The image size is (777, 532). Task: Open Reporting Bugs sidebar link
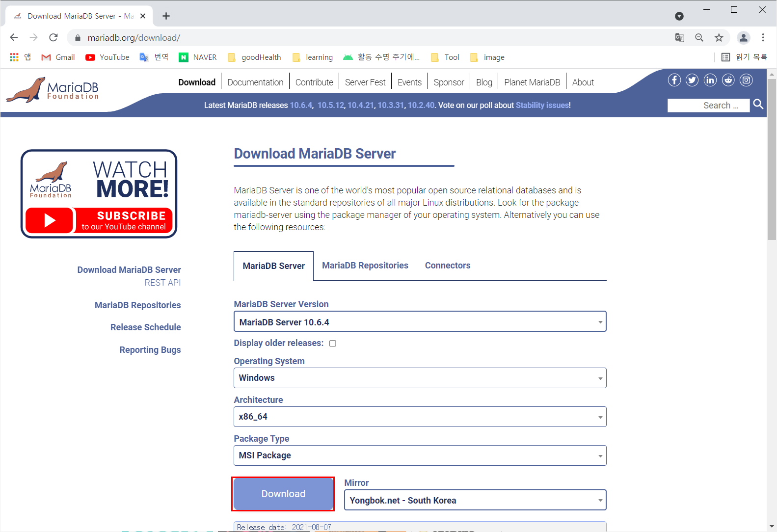pos(150,350)
